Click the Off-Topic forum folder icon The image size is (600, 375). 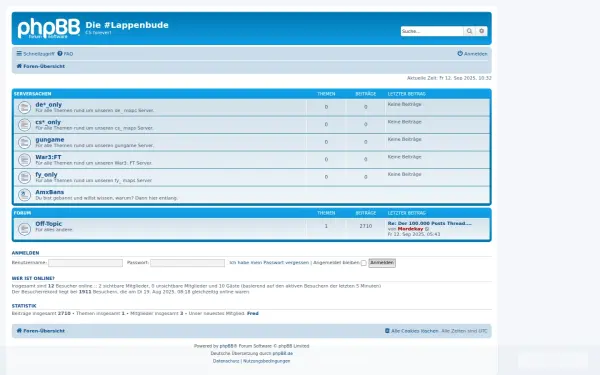tap(24, 229)
